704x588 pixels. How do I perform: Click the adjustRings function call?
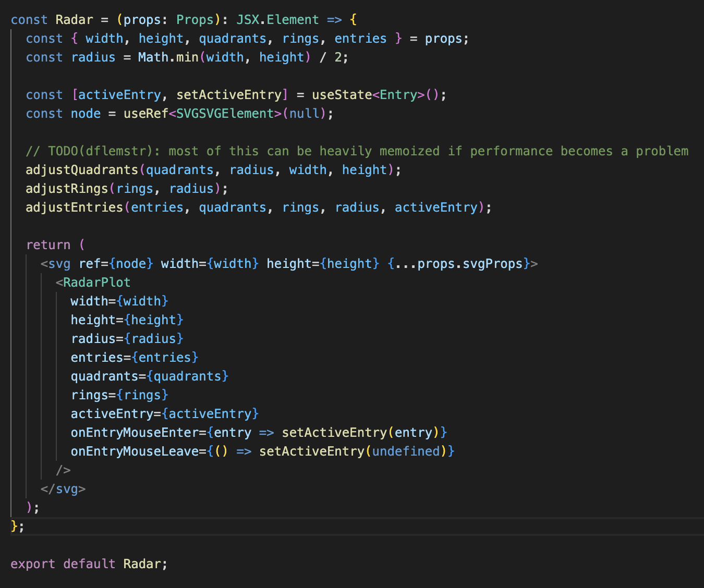67,188
